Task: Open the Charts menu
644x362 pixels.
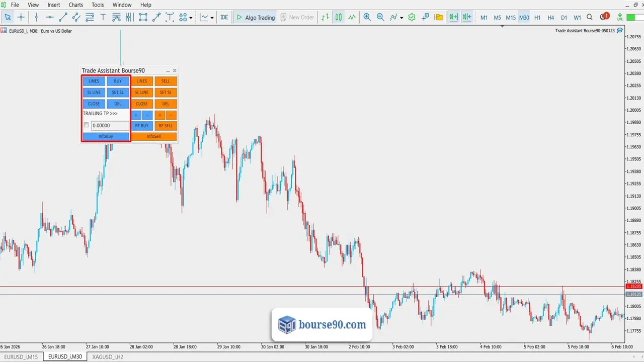Action: click(76, 5)
